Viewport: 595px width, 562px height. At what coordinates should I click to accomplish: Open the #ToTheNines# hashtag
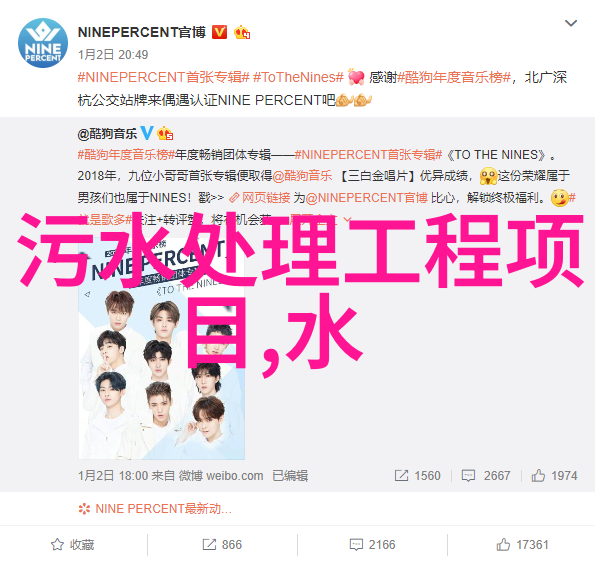pyautogui.click(x=298, y=77)
